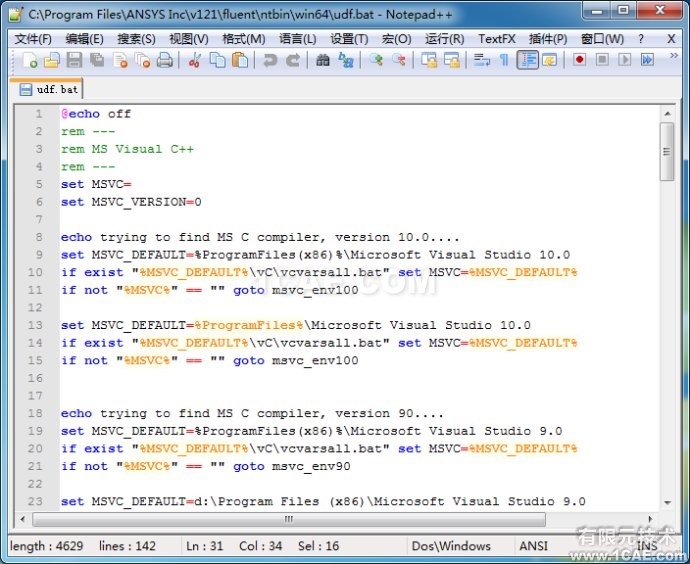Click 'length : 4629' in status bar
Image resolution: width=690 pixels, height=564 pixels.
pos(46,546)
